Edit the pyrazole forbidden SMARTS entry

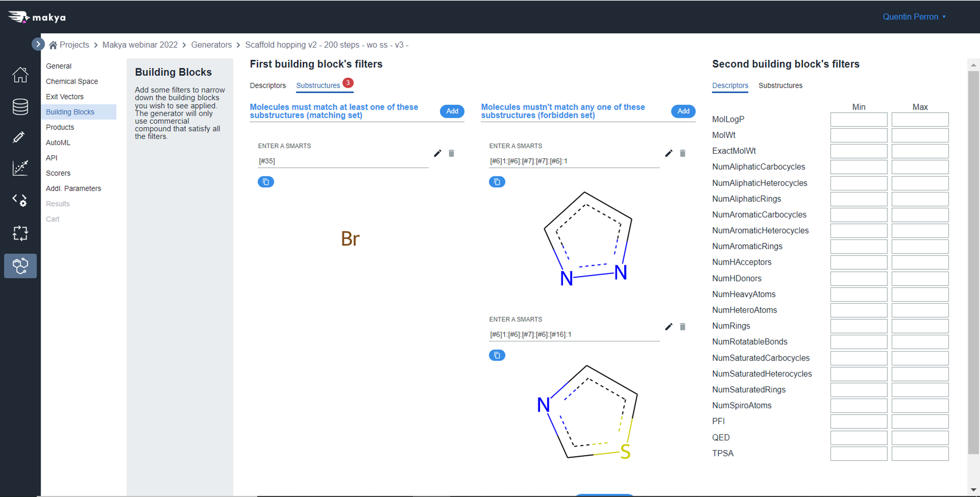[668, 153]
